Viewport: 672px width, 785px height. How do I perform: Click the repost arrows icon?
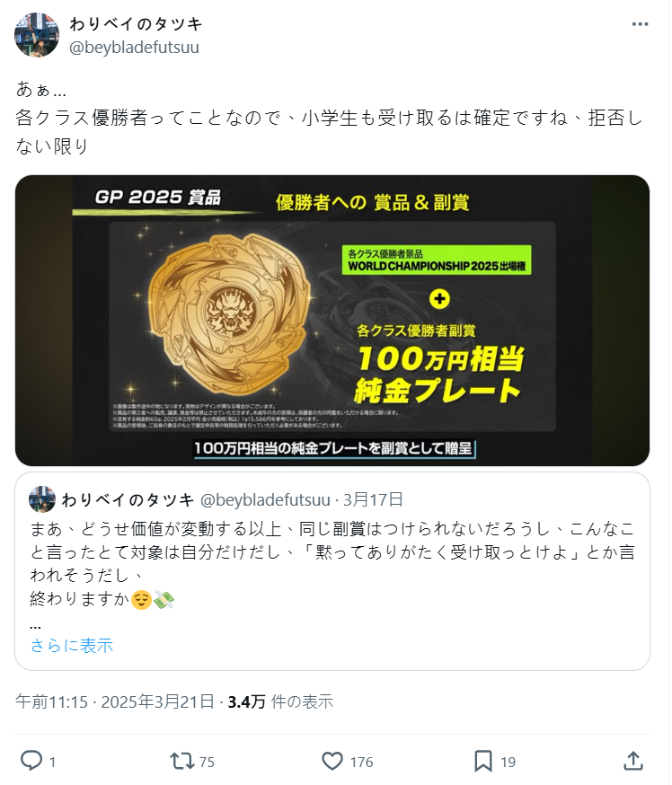181,761
